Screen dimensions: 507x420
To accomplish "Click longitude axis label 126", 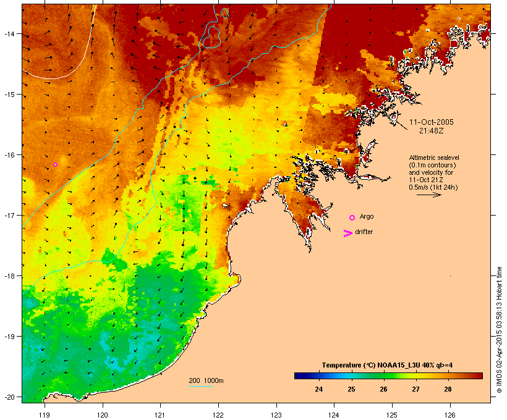I will tap(449, 415).
